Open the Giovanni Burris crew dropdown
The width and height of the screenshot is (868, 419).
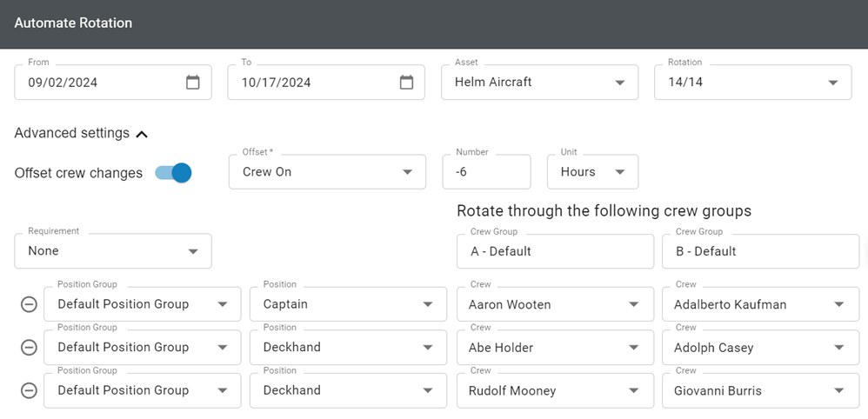(x=761, y=391)
